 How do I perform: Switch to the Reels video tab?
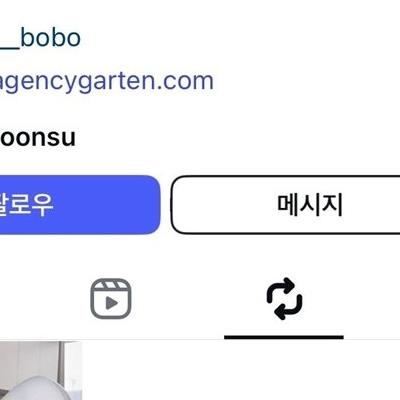[111, 299]
